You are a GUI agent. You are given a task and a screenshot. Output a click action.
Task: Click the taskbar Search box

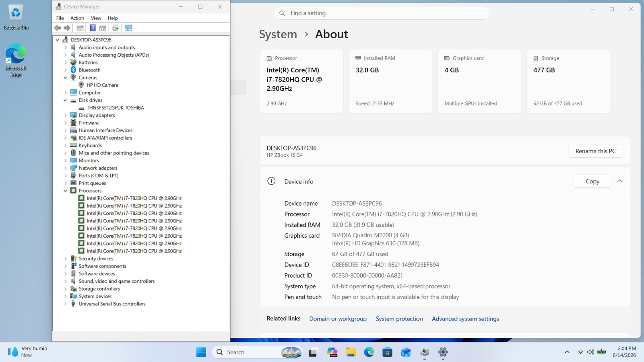[x=258, y=352]
